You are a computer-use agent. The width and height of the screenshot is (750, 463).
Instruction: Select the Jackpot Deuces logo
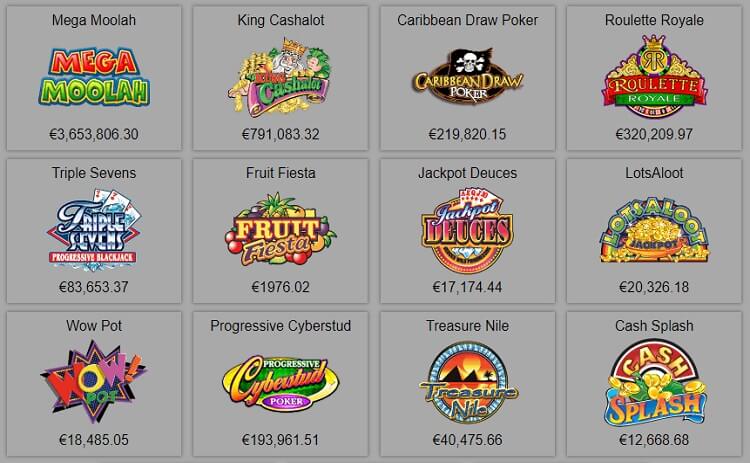point(467,231)
